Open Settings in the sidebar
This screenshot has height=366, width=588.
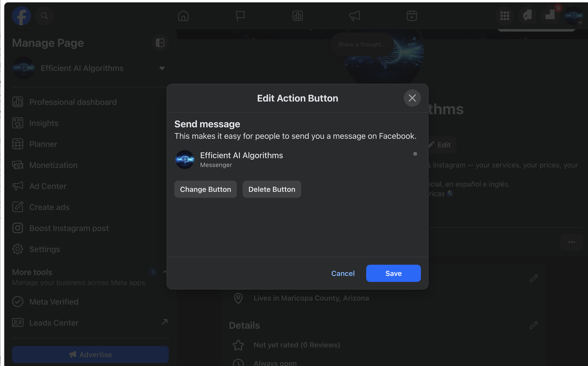coord(90,249)
